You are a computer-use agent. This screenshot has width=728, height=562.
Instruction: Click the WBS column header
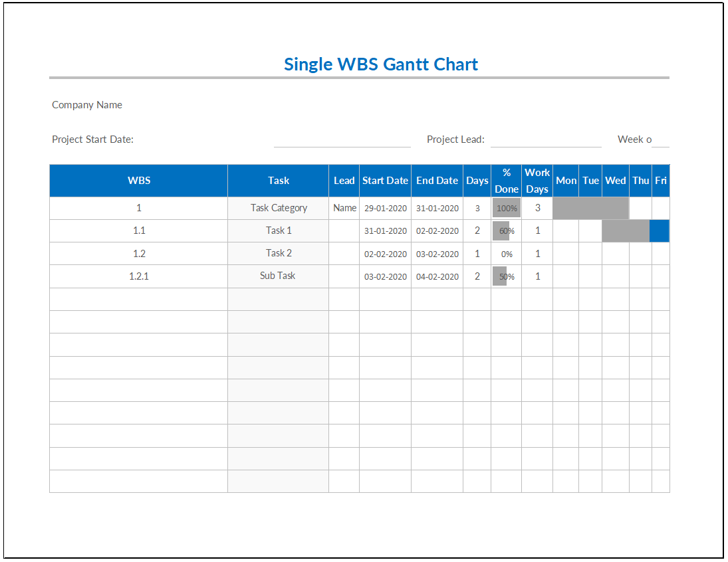[139, 181]
